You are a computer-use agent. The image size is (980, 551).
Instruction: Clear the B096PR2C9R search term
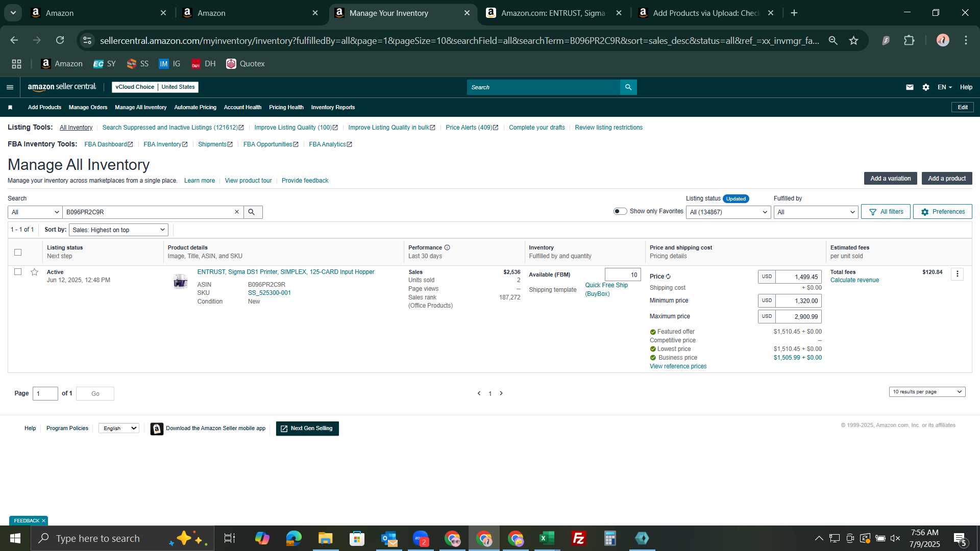(237, 212)
